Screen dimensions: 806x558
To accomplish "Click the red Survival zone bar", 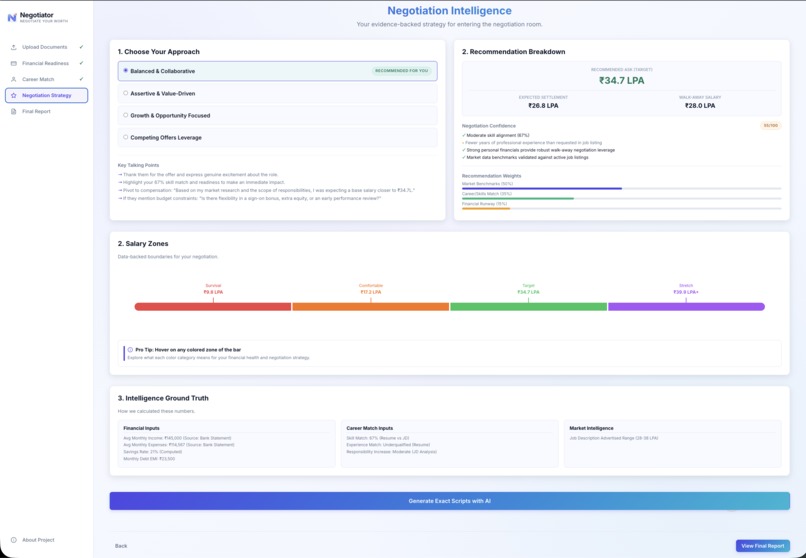I will click(213, 307).
